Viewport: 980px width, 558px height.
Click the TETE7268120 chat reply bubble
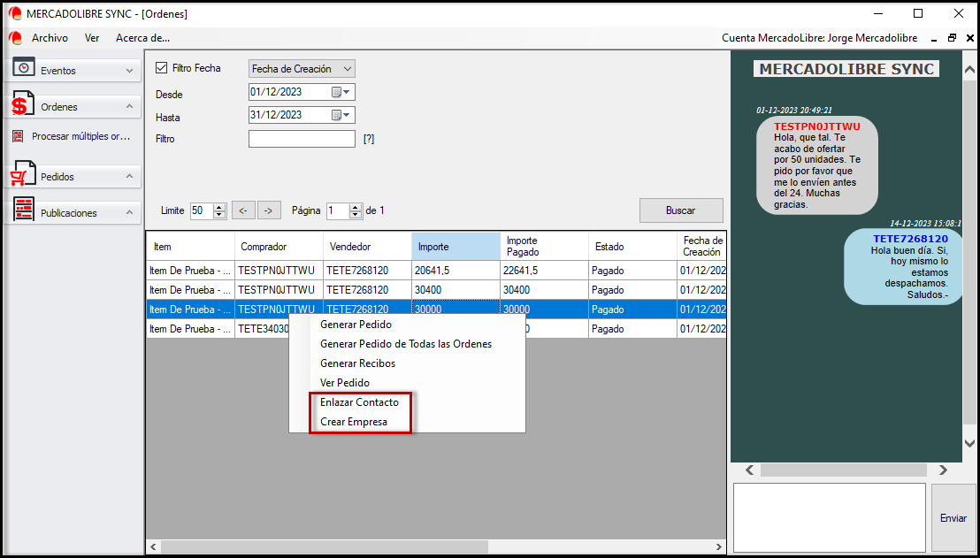tap(903, 266)
